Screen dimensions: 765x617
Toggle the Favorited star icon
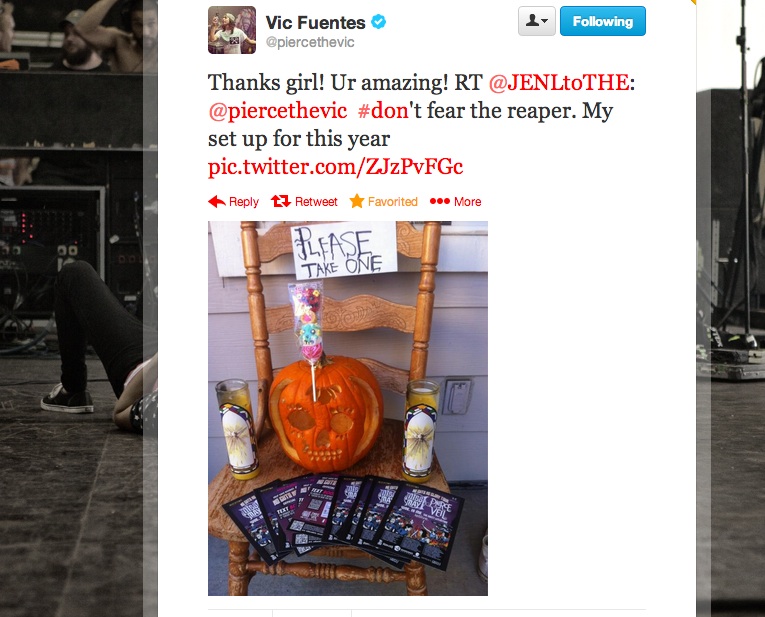pyautogui.click(x=357, y=200)
